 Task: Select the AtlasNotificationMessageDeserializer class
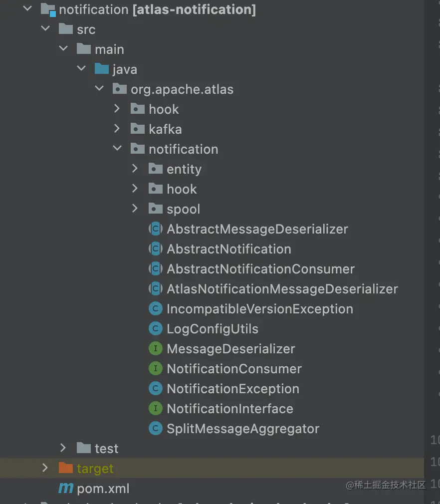[282, 289]
